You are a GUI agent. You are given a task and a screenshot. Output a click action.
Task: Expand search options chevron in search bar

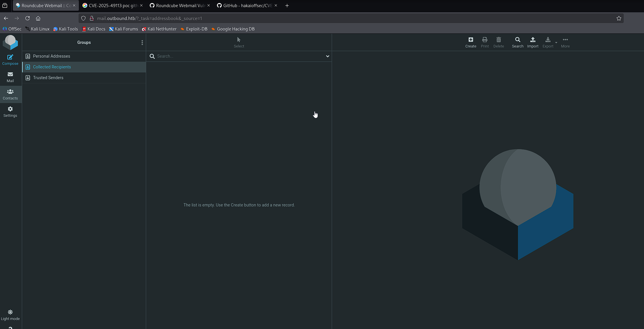[328, 56]
